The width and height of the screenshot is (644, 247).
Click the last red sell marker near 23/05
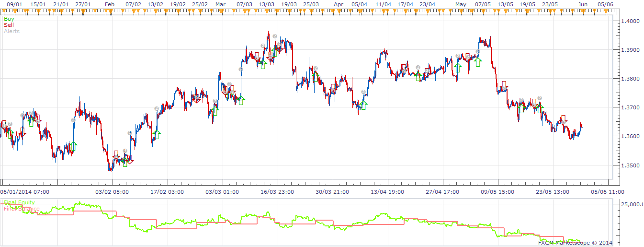563,120
